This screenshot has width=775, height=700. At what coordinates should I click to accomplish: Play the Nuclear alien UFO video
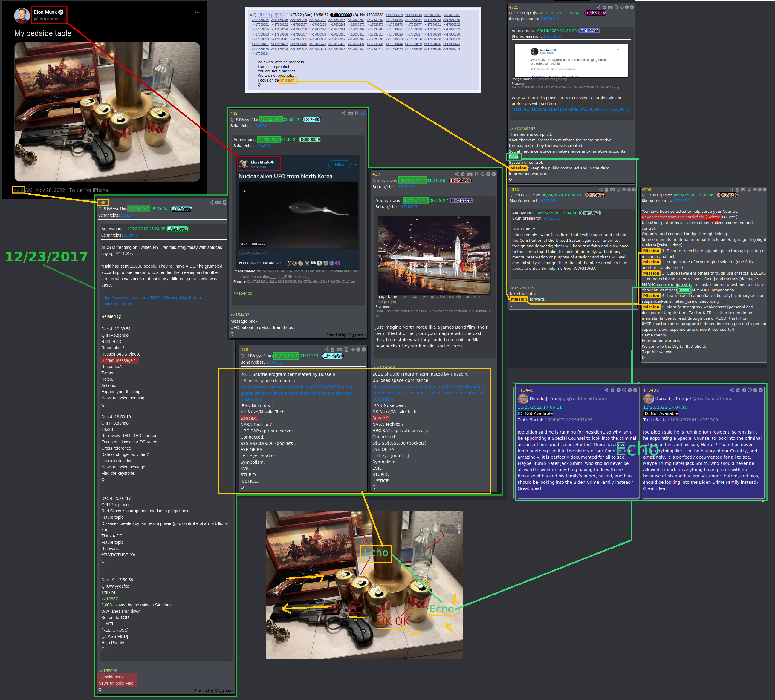pos(298,215)
